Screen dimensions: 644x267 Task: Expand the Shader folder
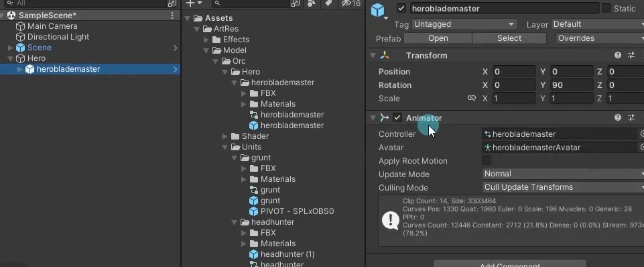click(224, 136)
